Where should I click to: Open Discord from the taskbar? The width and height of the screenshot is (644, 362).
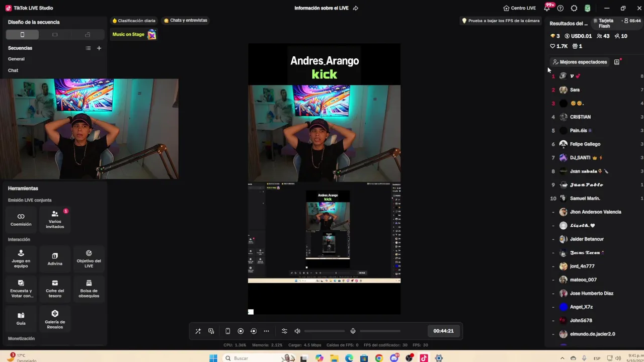click(394, 358)
